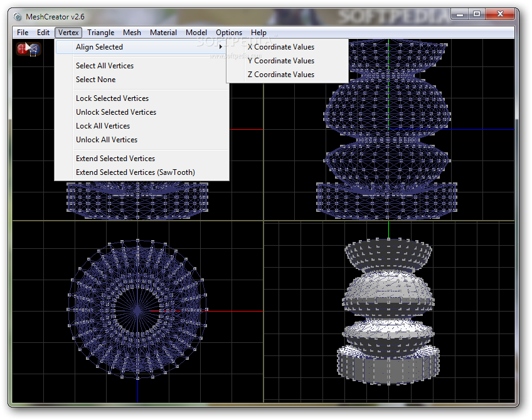The width and height of the screenshot is (532, 420).
Task: Open the Edit menu
Action: coord(43,33)
